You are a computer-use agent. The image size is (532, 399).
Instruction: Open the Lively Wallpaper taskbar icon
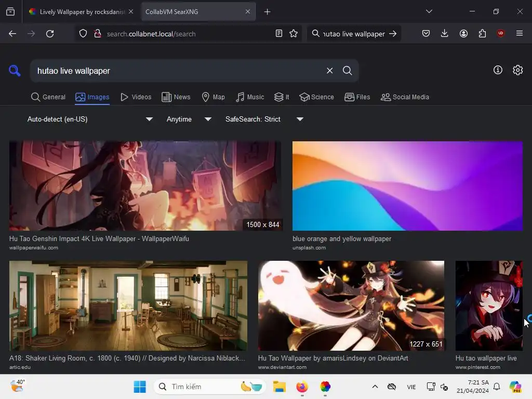click(x=325, y=387)
